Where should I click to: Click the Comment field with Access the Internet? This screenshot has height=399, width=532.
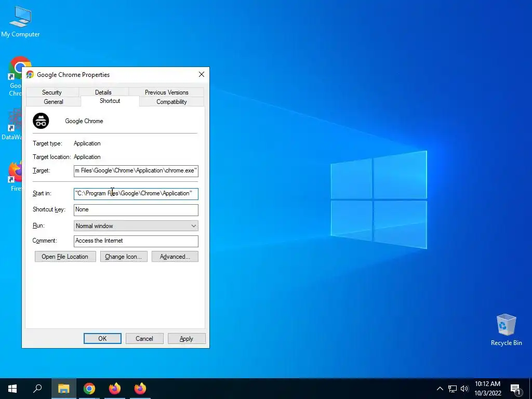tap(136, 241)
